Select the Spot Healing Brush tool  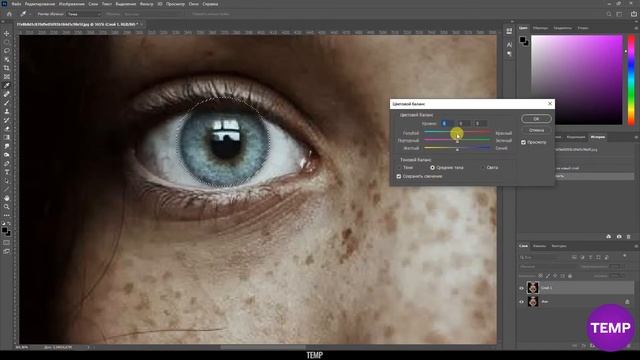point(7,94)
